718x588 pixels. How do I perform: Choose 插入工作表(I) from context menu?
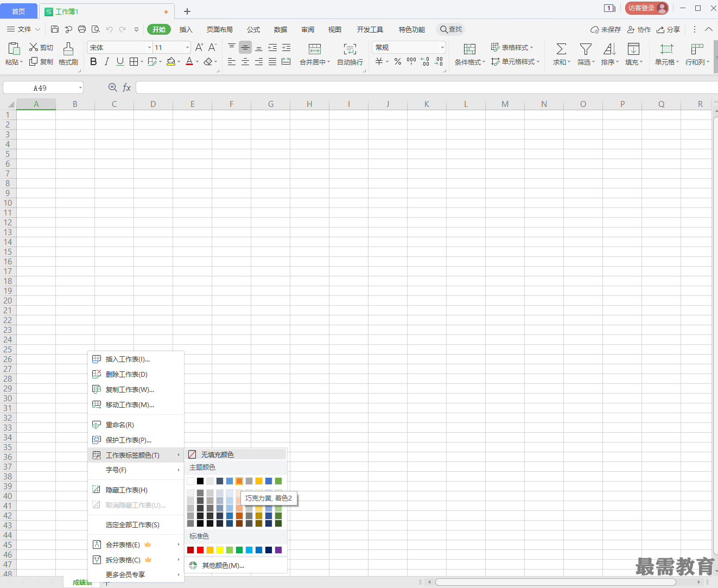[x=136, y=359]
